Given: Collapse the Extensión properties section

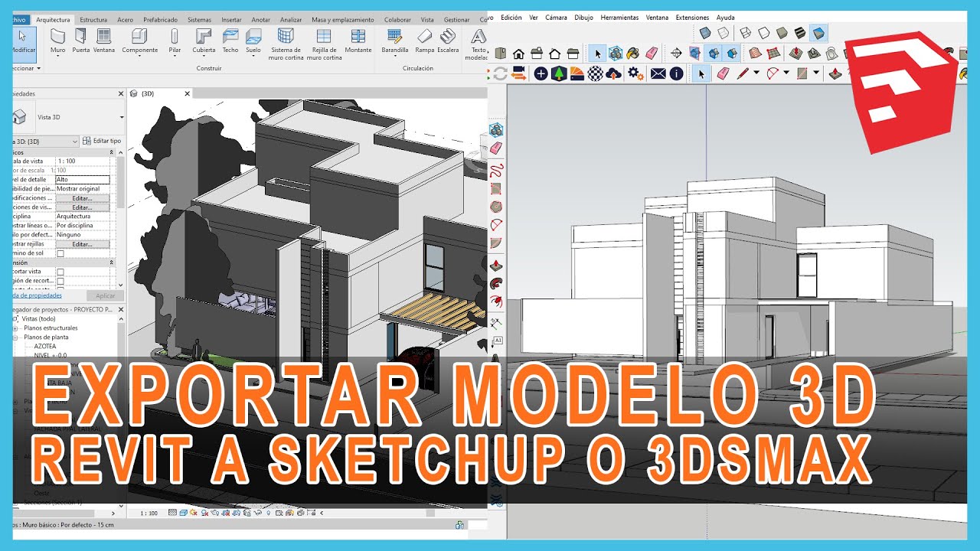Looking at the screenshot, I should pyautogui.click(x=112, y=262).
